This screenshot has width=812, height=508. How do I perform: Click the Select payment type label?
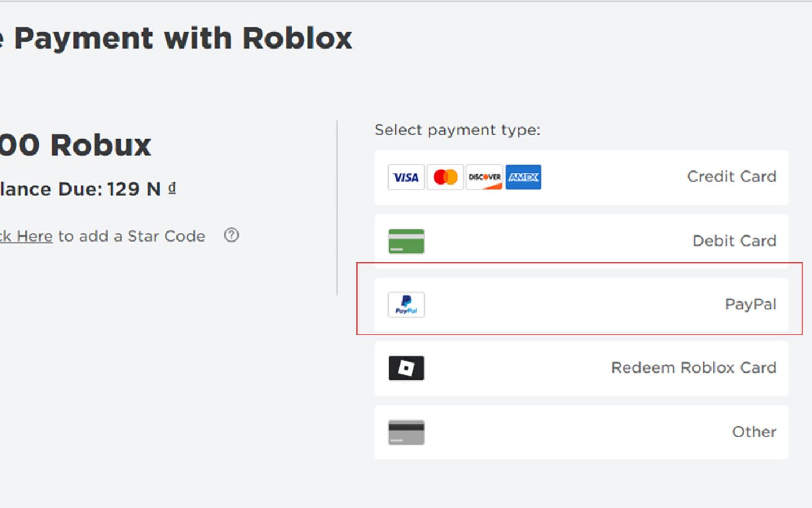[457, 129]
